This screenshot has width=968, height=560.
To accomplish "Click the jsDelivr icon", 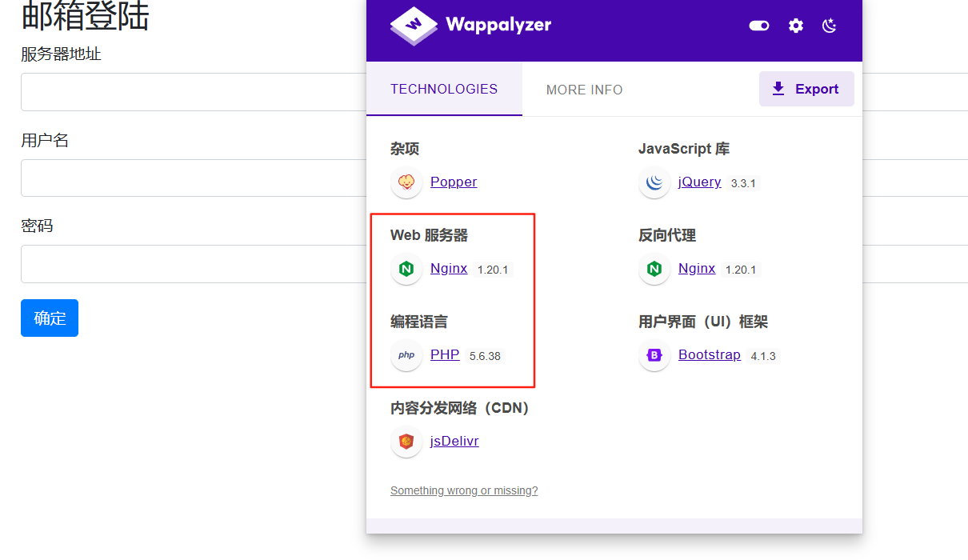I will pos(406,442).
